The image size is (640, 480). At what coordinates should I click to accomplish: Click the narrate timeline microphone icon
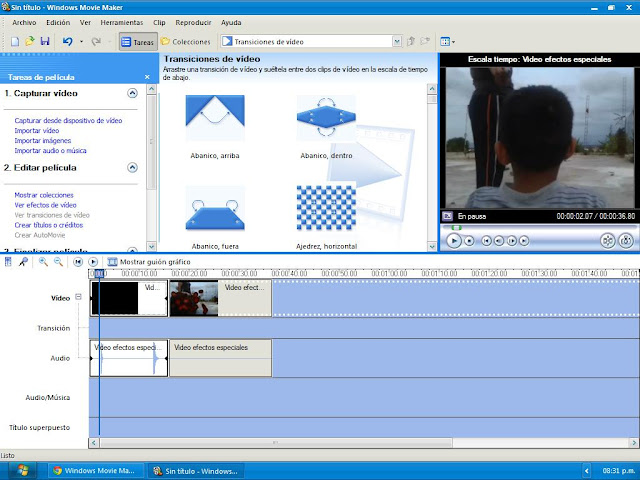[x=23, y=262]
